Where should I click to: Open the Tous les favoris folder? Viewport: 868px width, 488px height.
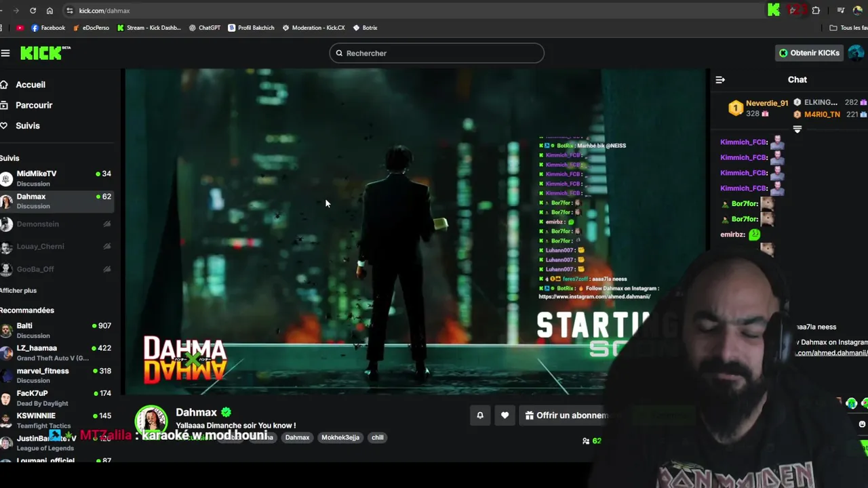(x=848, y=28)
